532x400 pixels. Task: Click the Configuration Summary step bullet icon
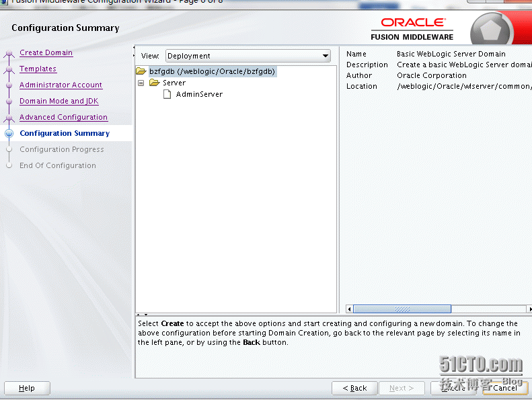pos(9,133)
